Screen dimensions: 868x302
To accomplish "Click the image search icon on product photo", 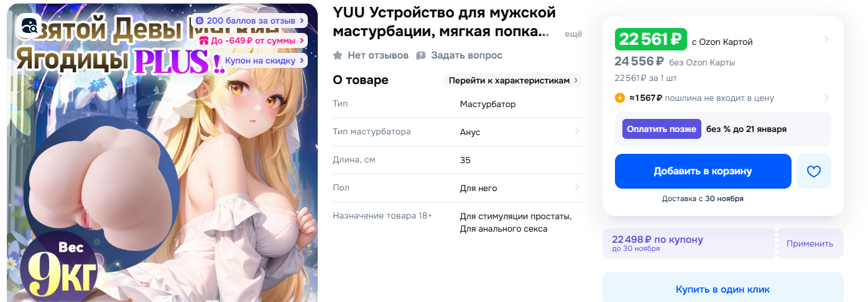I will (30, 26).
